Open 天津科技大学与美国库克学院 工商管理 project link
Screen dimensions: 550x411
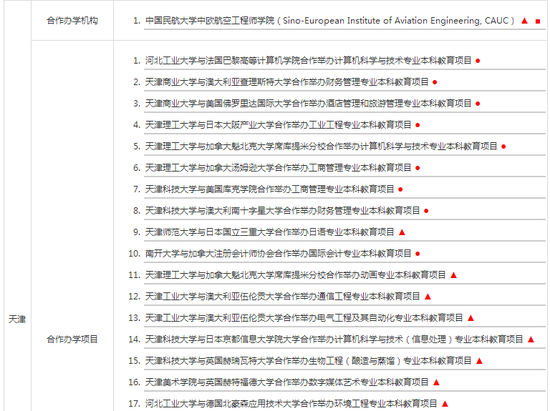(270, 189)
